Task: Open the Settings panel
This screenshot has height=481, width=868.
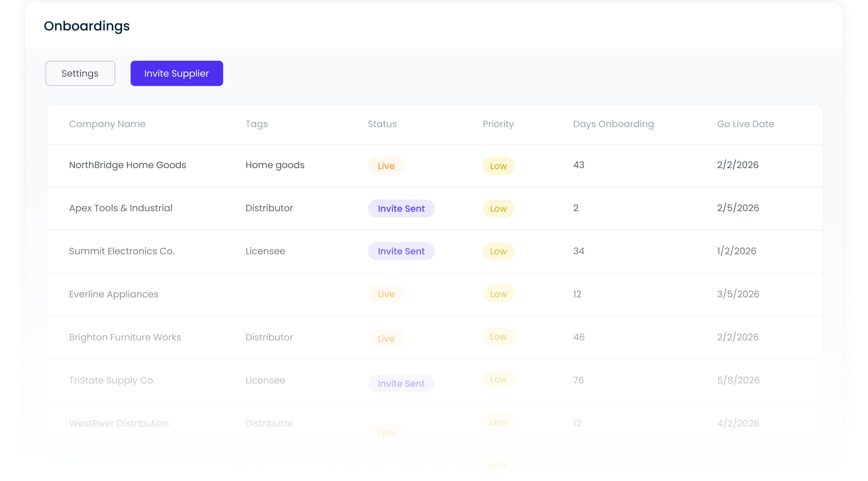Action: coord(80,73)
